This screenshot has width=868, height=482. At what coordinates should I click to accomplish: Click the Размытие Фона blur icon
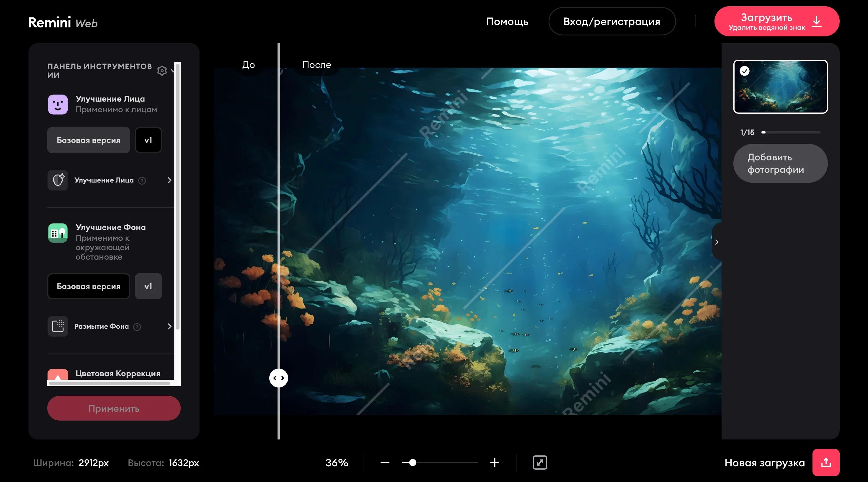[58, 326]
